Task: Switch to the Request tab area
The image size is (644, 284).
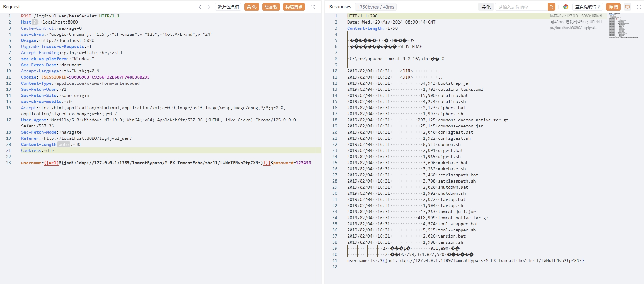Action: click(12, 6)
